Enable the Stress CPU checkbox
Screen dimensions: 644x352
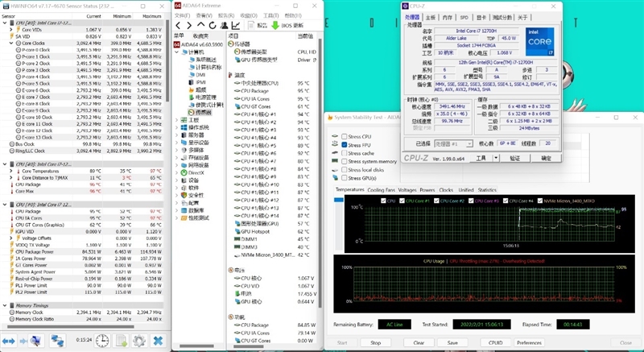point(345,136)
